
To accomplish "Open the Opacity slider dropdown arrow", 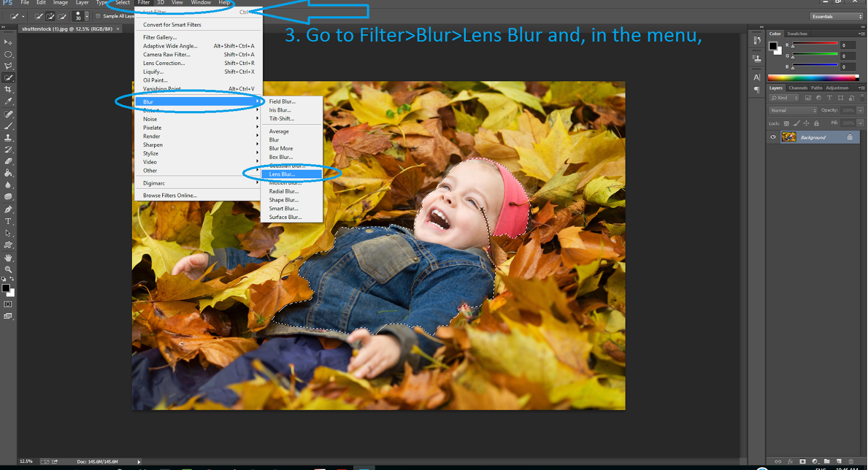I will tap(860, 111).
